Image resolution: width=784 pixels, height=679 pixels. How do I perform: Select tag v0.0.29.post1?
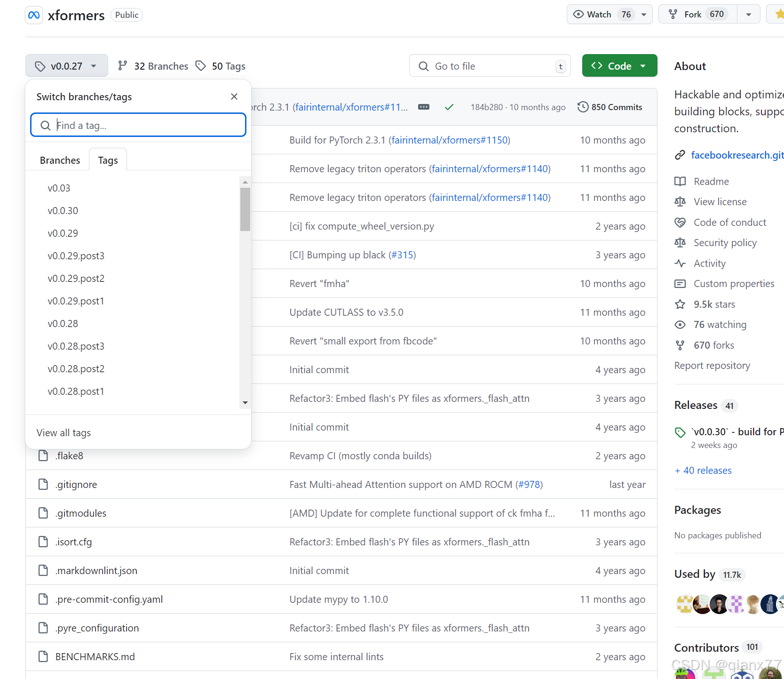pos(76,301)
